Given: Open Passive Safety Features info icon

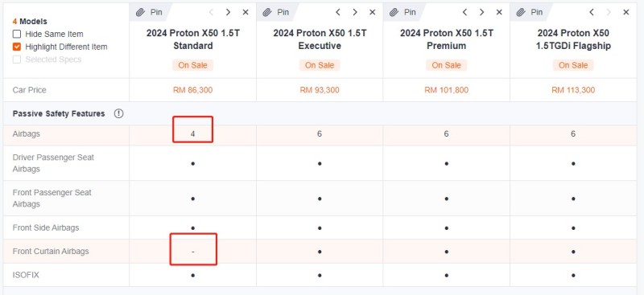Looking at the screenshot, I should pos(118,113).
